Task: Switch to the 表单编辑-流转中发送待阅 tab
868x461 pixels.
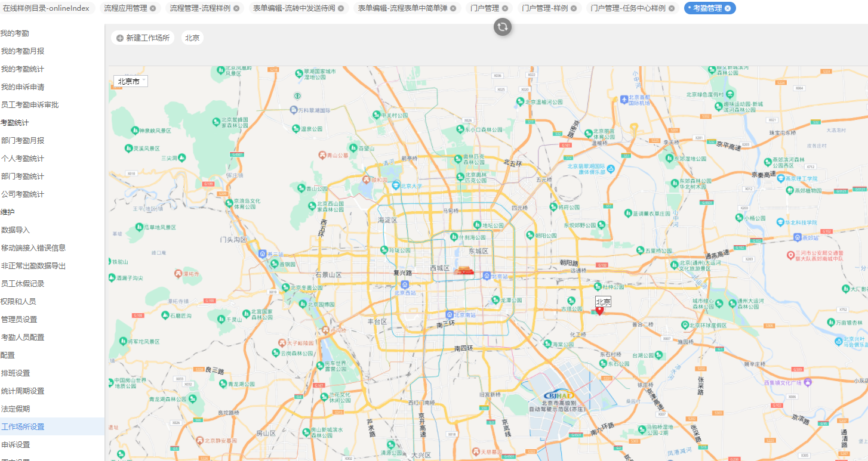Action: pos(294,8)
